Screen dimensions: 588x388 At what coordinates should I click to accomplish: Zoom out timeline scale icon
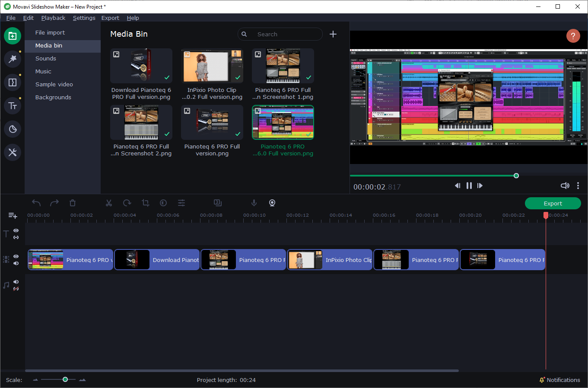click(35, 380)
